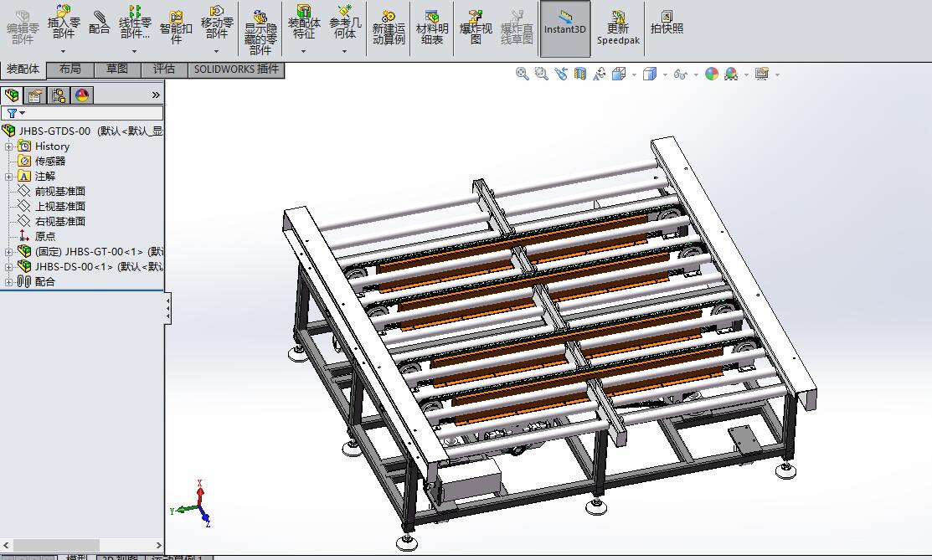Expand the 配合 mates folder
Viewport: 932px width, 560px height.
8,282
